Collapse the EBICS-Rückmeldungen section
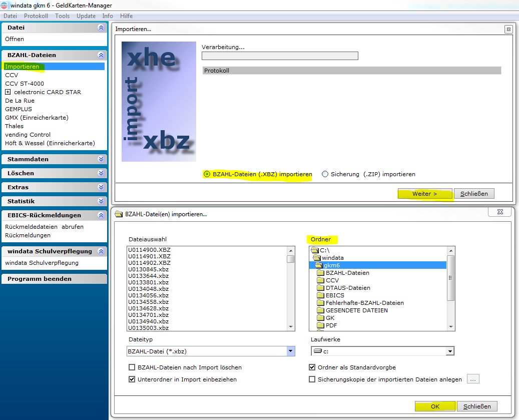 click(x=101, y=215)
